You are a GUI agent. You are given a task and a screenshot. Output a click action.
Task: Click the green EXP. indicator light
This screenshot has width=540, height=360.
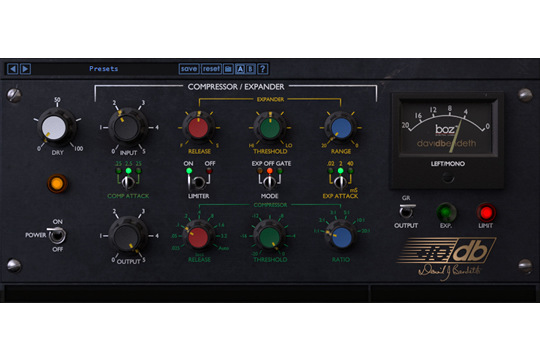446,212
